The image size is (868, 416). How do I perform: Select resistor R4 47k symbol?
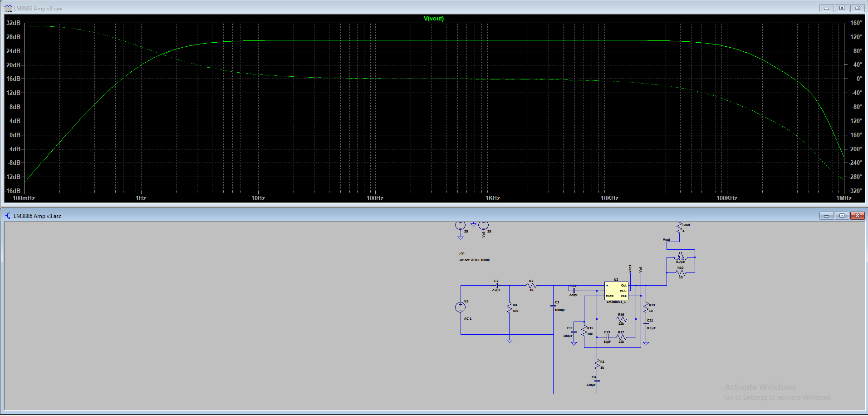[x=509, y=307]
